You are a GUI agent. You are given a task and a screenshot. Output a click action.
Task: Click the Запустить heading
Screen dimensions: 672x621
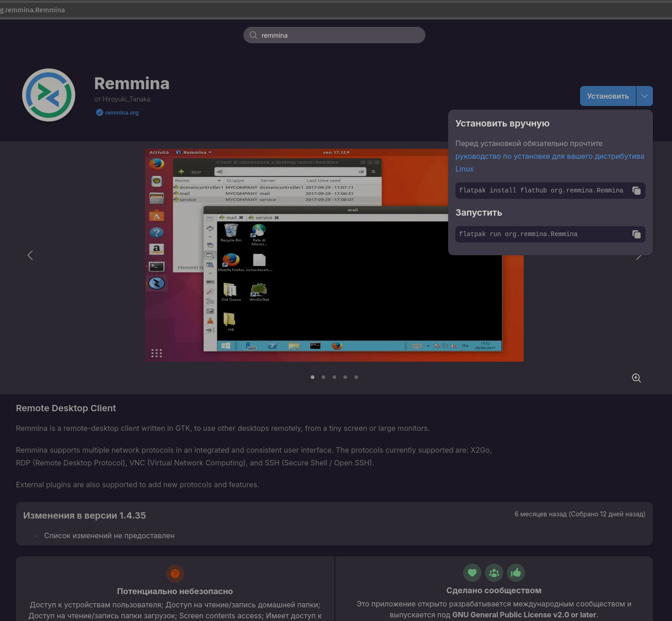pyautogui.click(x=479, y=212)
